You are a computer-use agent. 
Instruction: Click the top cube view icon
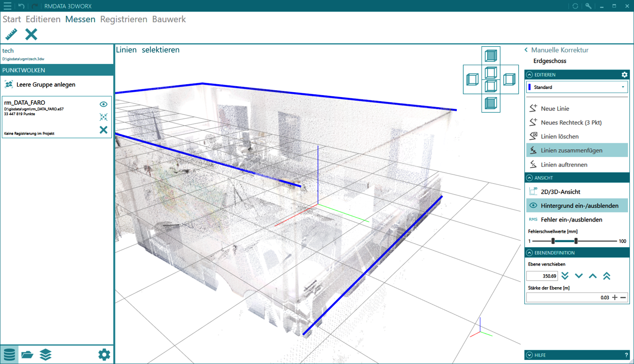click(491, 55)
